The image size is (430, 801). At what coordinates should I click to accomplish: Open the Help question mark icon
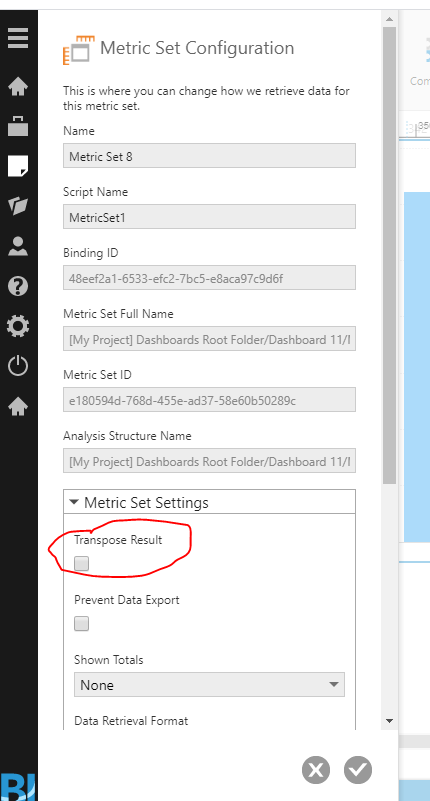18,286
